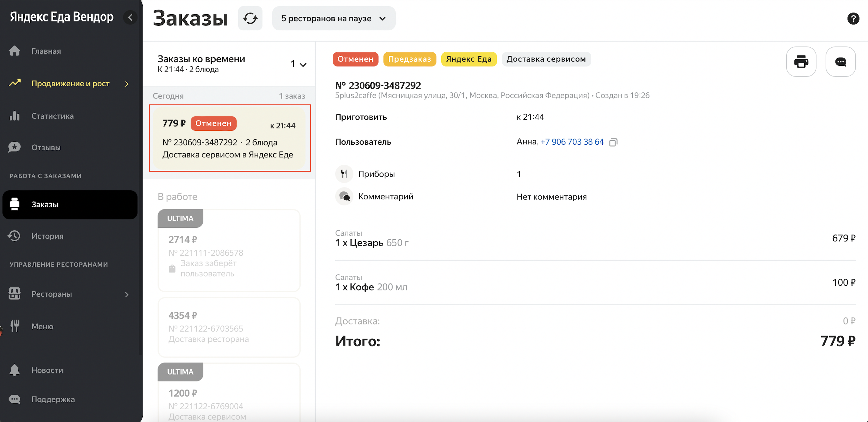Click the 5plus2caffe restaurant address line
868x422 pixels.
[x=492, y=95]
